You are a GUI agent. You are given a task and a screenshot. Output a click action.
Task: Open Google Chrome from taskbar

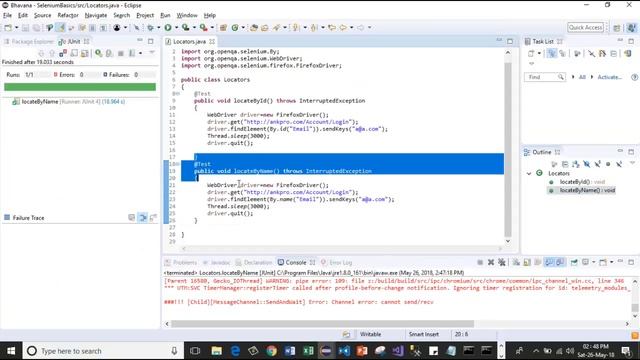[x=271, y=351]
